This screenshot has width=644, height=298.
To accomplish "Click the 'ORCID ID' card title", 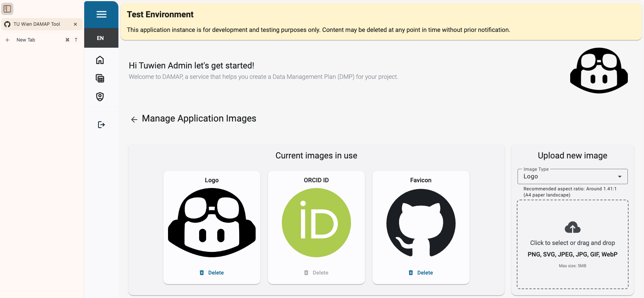I will (316, 180).
